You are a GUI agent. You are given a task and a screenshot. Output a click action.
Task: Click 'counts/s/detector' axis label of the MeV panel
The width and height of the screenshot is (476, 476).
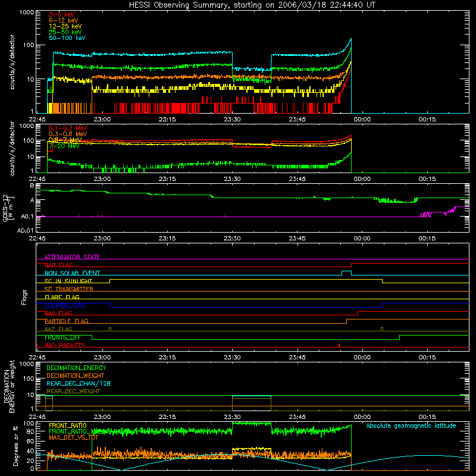12,148
